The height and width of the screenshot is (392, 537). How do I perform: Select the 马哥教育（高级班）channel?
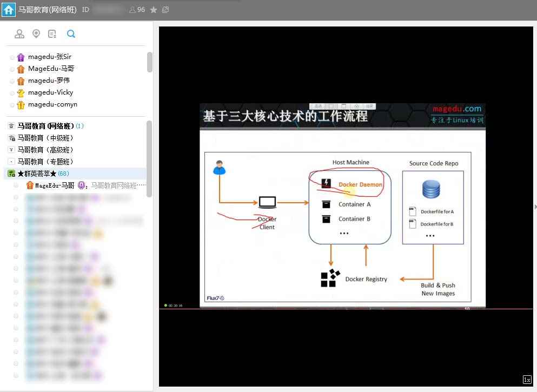coord(45,150)
